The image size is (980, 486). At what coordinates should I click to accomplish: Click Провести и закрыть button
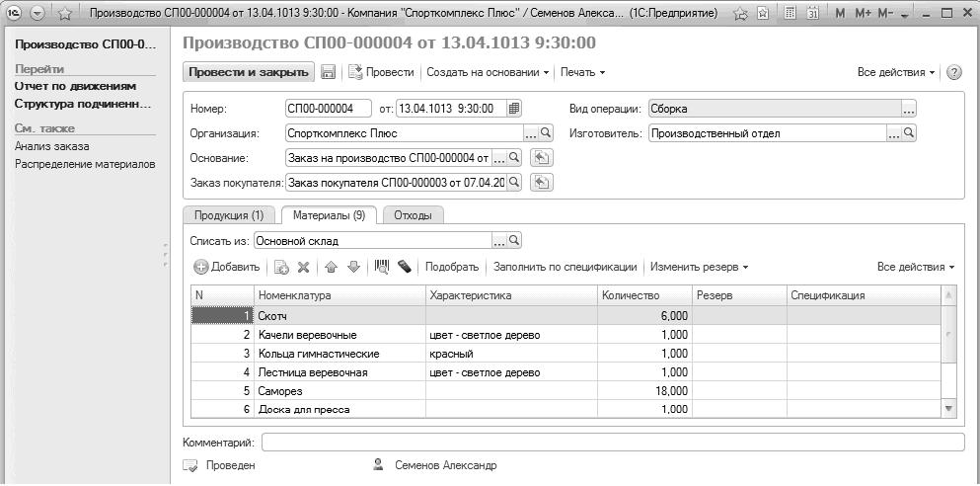[x=249, y=72]
